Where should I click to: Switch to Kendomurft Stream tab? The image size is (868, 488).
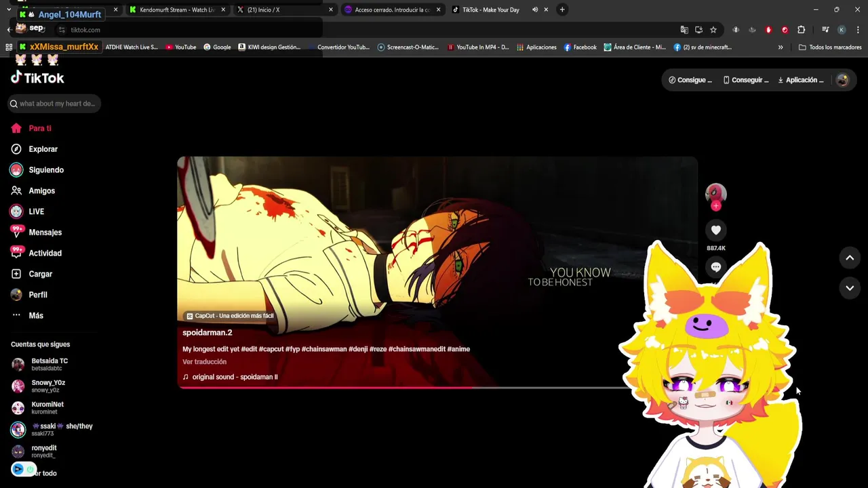[177, 9]
